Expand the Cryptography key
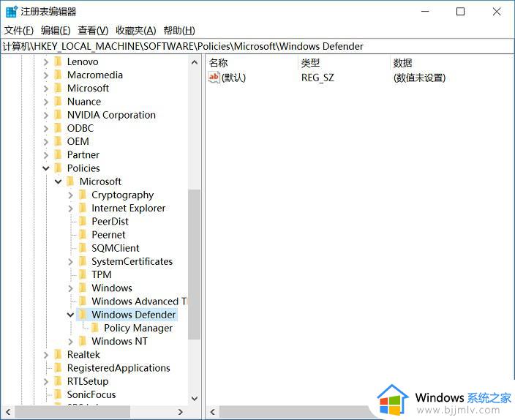The width and height of the screenshot is (515, 420). [71, 195]
